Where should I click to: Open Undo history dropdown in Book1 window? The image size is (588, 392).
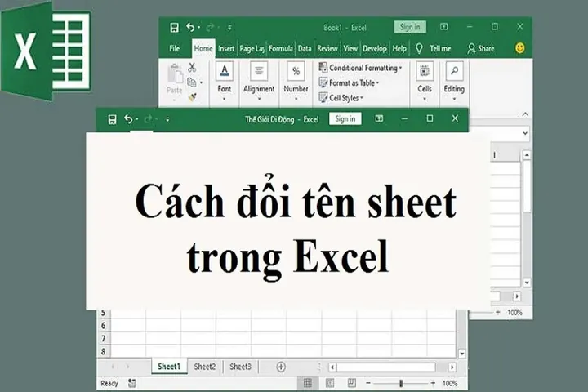[198, 28]
